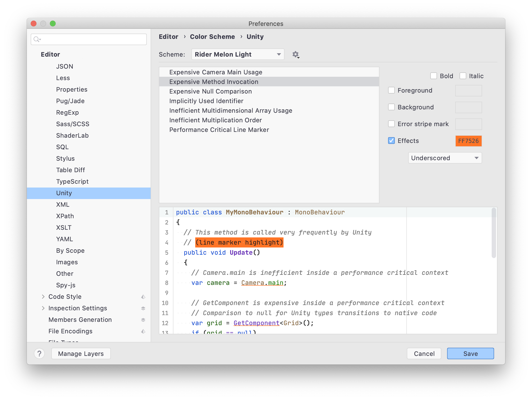Open Sass/SCSS settings in sidebar
532x400 pixels.
pos(89,124)
